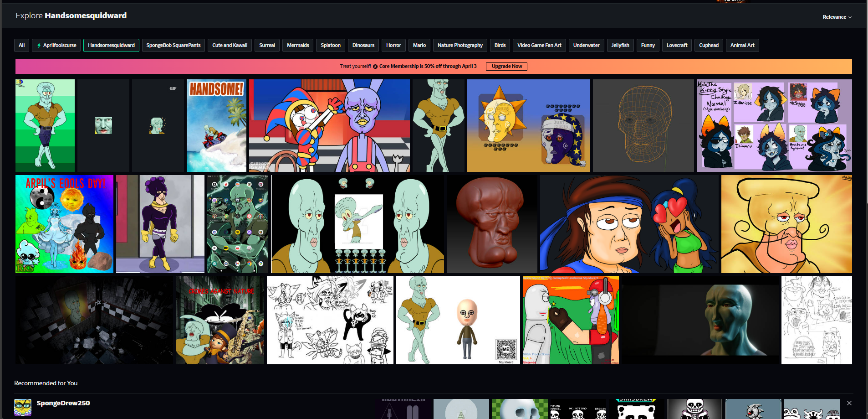Click the Explore Handsomesquidward heading
The image size is (868, 419).
tap(71, 16)
